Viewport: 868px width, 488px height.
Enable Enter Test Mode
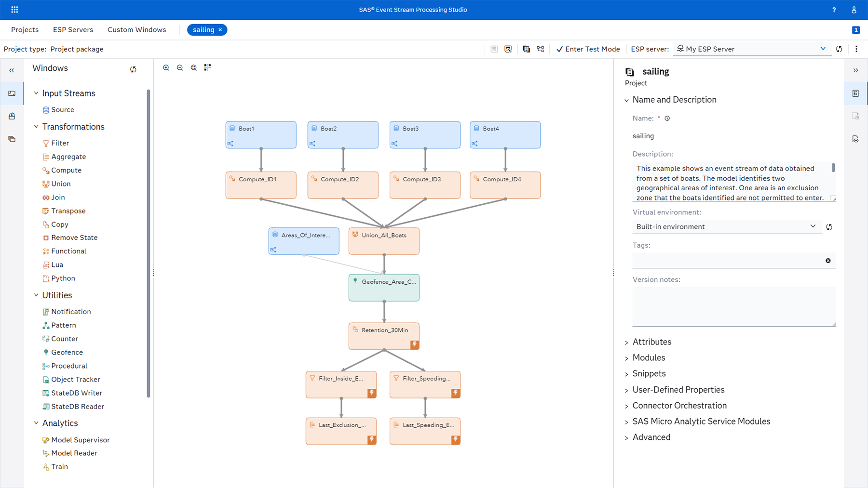[588, 49]
